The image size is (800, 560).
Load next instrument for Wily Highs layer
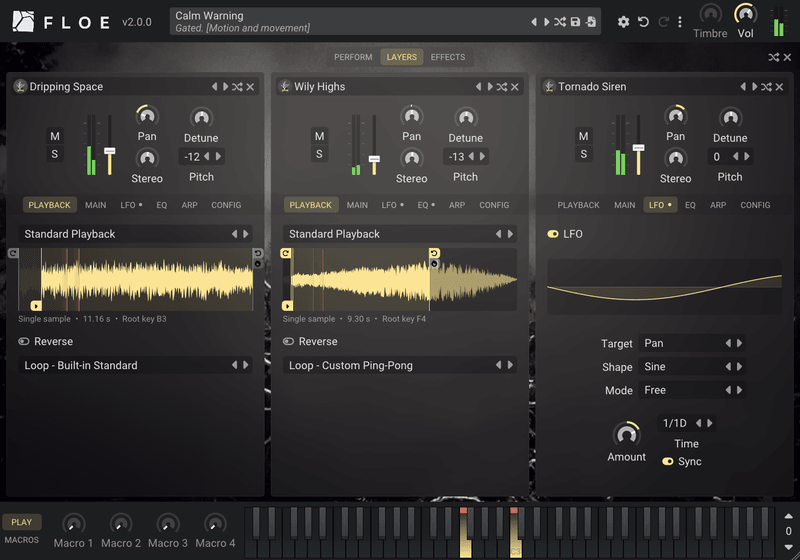tap(490, 87)
